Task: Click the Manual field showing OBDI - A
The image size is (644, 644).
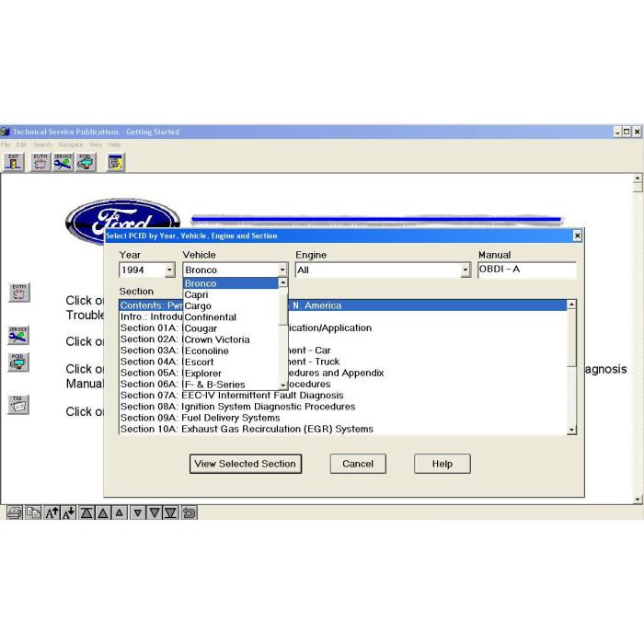Action: pos(527,270)
